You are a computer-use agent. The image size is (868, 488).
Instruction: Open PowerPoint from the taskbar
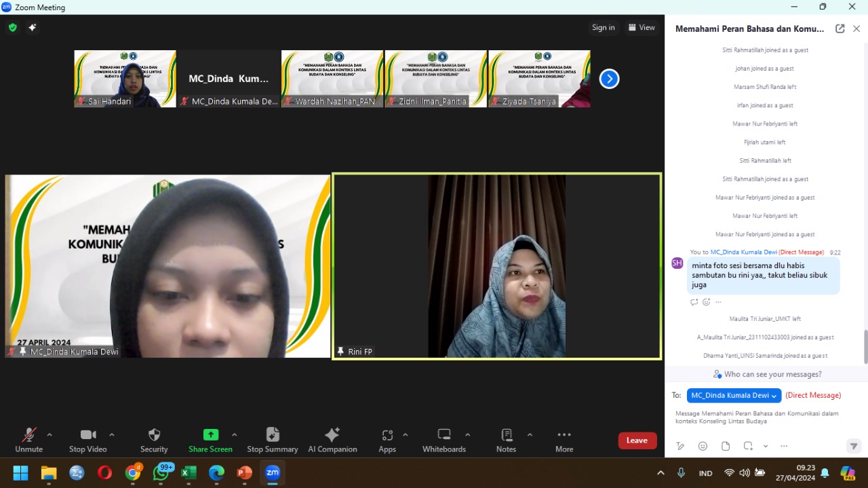(245, 472)
